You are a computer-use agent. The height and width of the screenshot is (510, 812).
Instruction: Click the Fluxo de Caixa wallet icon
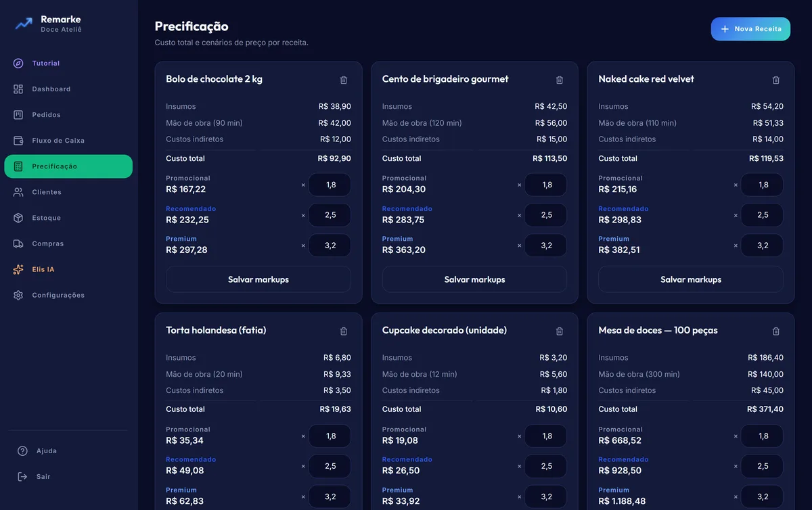pyautogui.click(x=18, y=141)
